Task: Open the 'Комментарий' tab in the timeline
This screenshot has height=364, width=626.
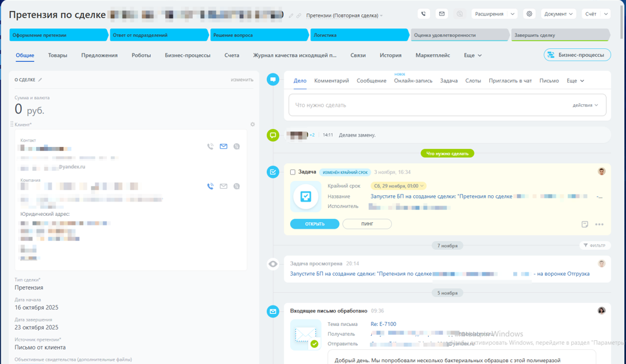Action: coord(331,81)
